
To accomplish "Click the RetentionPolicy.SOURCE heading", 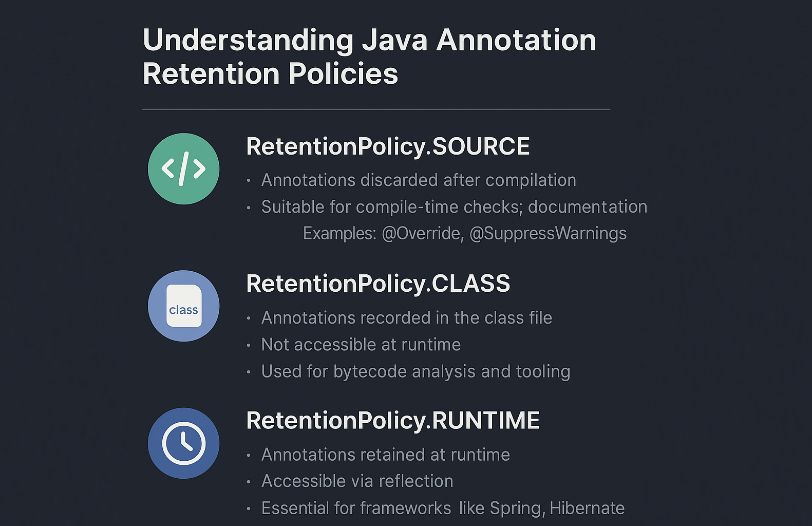I will pyautogui.click(x=388, y=146).
